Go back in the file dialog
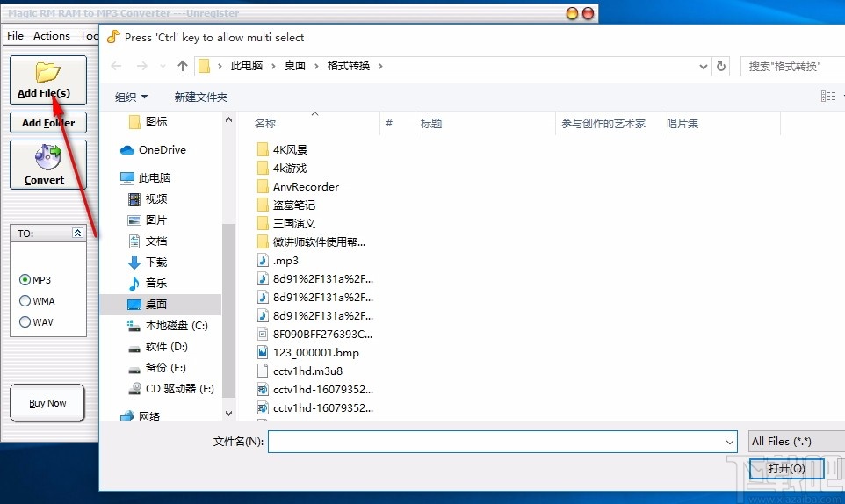845x504 pixels. (116, 66)
